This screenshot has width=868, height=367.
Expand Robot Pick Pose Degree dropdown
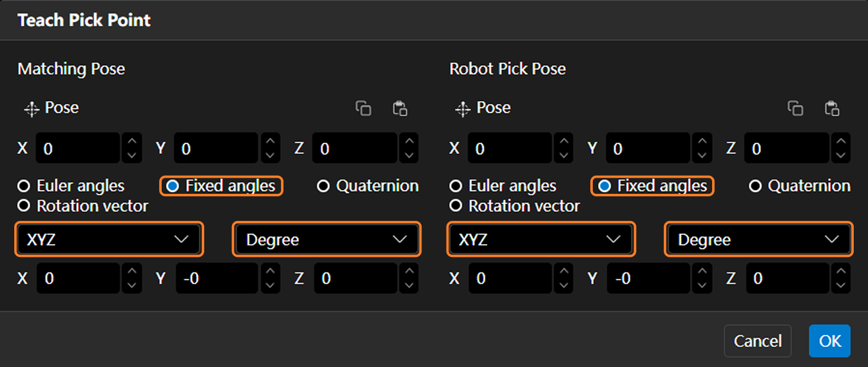pyautogui.click(x=758, y=240)
